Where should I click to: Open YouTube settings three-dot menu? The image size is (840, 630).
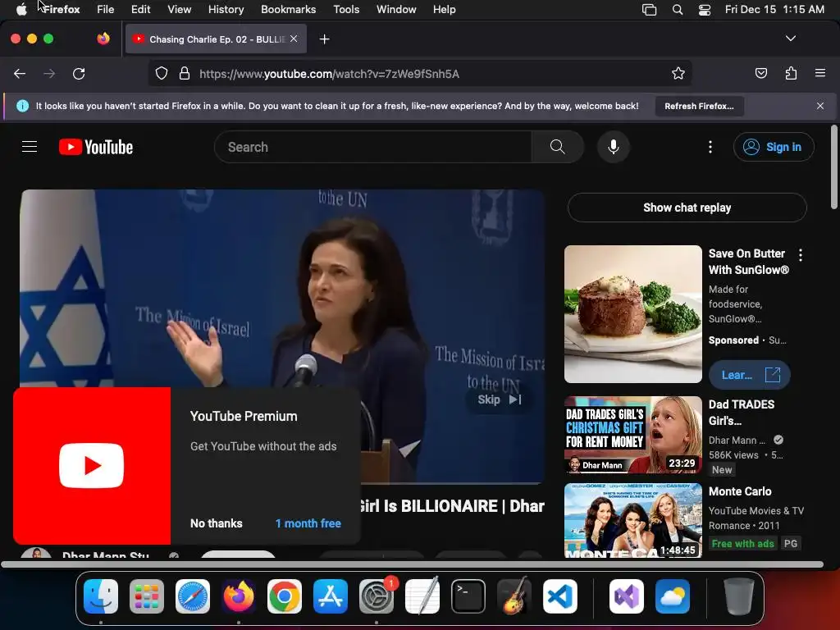click(x=710, y=147)
